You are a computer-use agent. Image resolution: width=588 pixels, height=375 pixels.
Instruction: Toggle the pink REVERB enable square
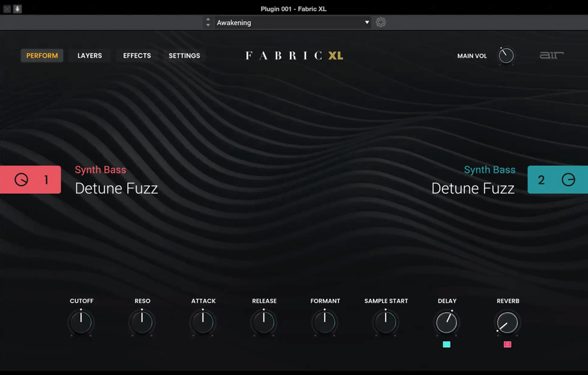click(x=507, y=344)
